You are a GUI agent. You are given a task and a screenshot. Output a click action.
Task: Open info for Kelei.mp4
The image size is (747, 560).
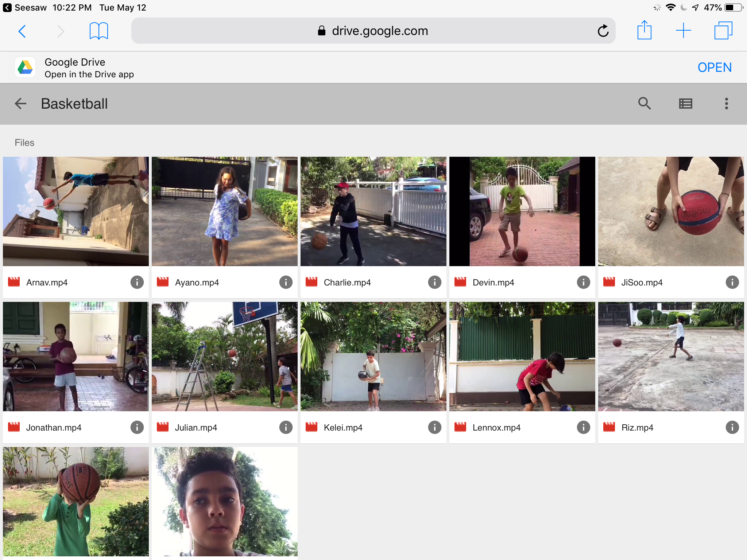[434, 427]
